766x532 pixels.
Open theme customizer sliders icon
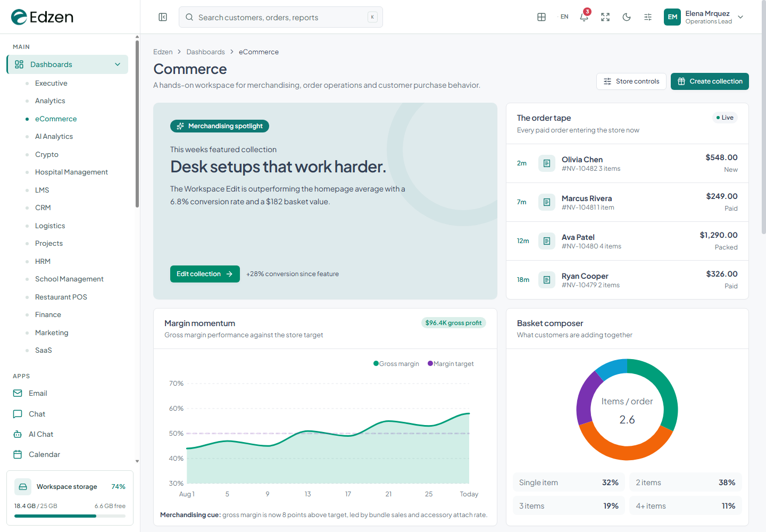[x=648, y=17]
